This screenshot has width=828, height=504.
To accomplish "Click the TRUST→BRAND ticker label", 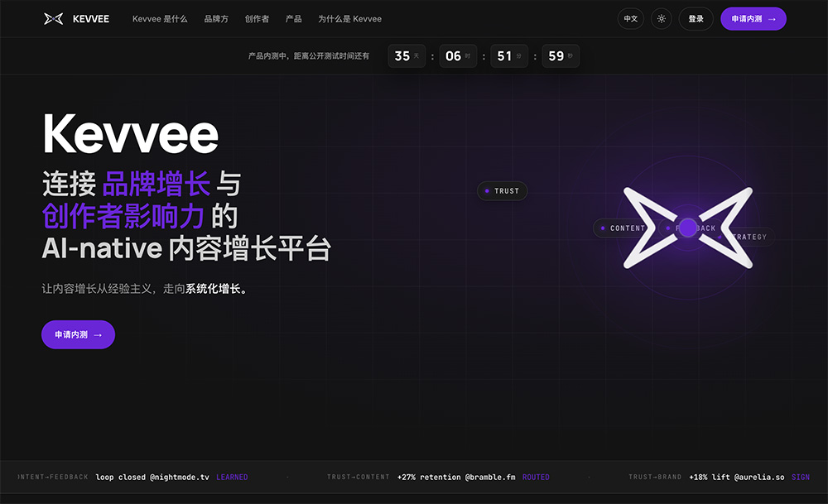I will click(x=655, y=477).
